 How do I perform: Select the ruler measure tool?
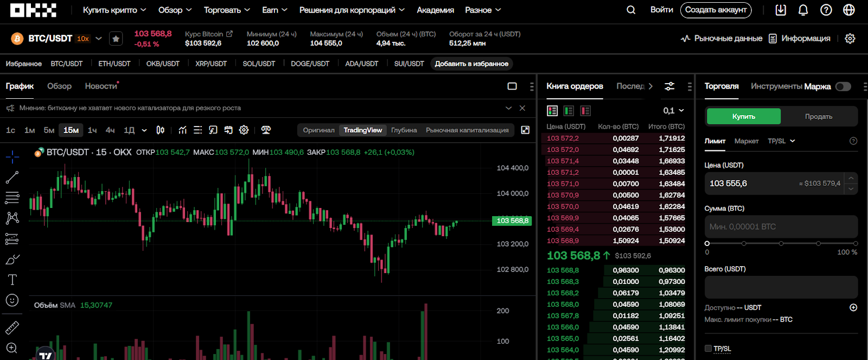[x=12, y=327]
